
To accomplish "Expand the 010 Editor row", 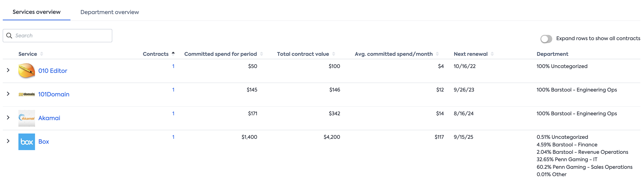I will (8, 70).
